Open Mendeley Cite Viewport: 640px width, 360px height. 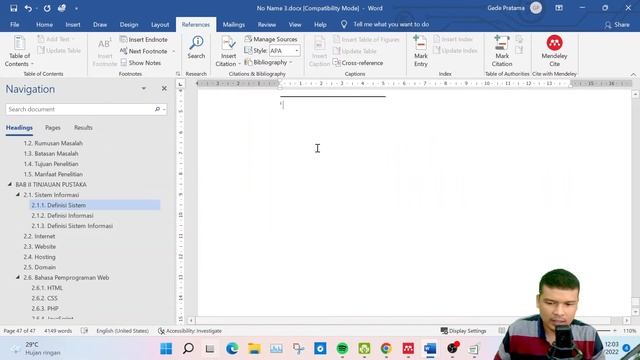(554, 51)
